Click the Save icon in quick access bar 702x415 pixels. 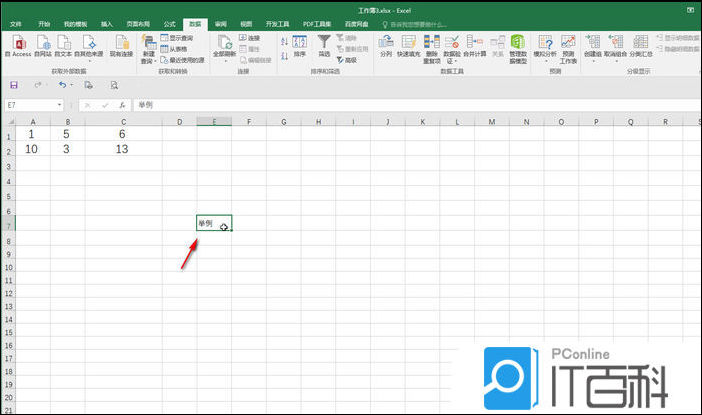coord(14,85)
